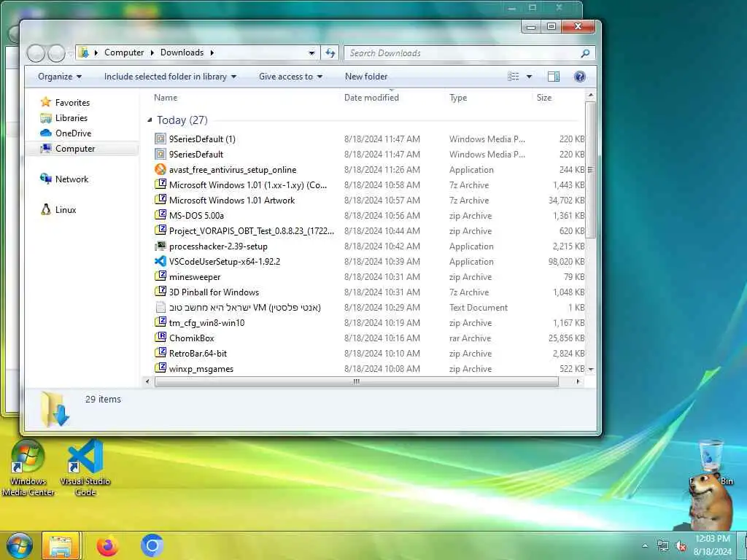Expand the arrow after Downloads in breadcrumb

click(x=212, y=52)
